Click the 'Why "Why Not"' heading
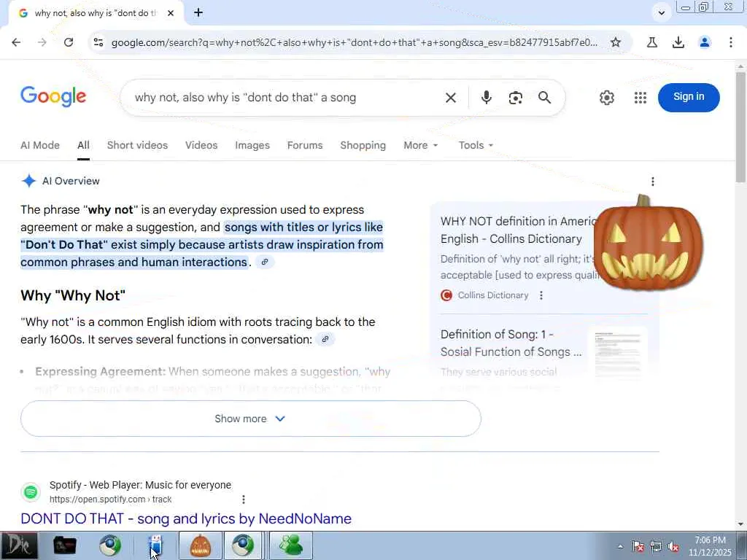Viewport: 747px width, 560px height. pyautogui.click(x=73, y=295)
